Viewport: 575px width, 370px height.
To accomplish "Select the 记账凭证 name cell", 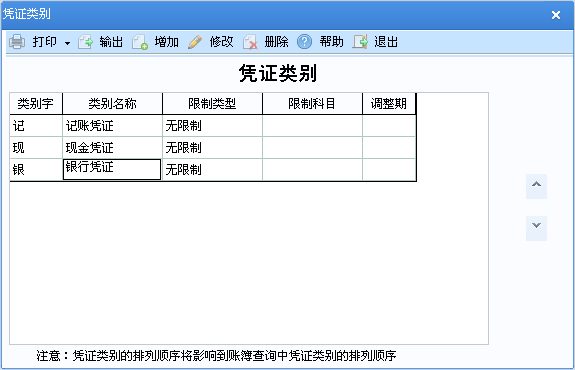I will point(113,126).
